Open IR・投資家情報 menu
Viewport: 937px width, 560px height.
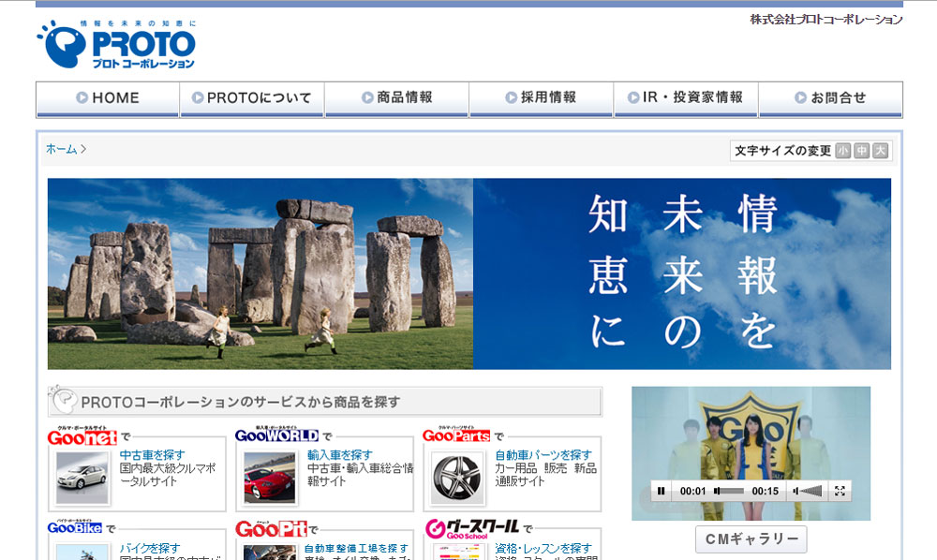pos(686,99)
